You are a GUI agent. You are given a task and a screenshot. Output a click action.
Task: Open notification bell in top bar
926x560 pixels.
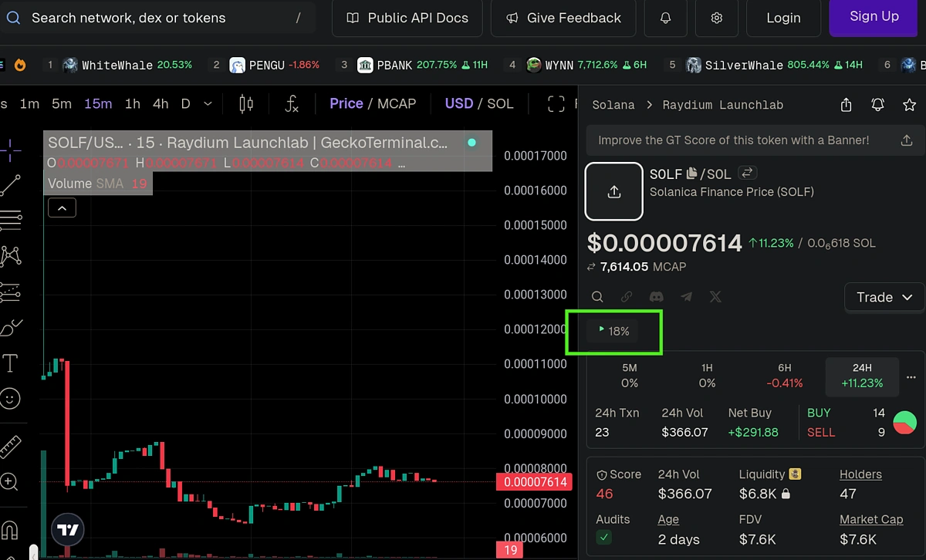665,18
